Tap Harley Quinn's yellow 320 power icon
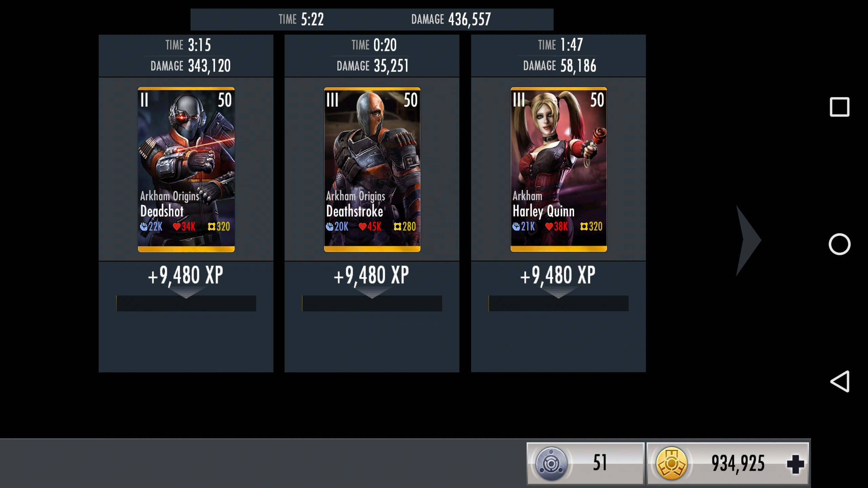868x488 pixels. click(584, 226)
